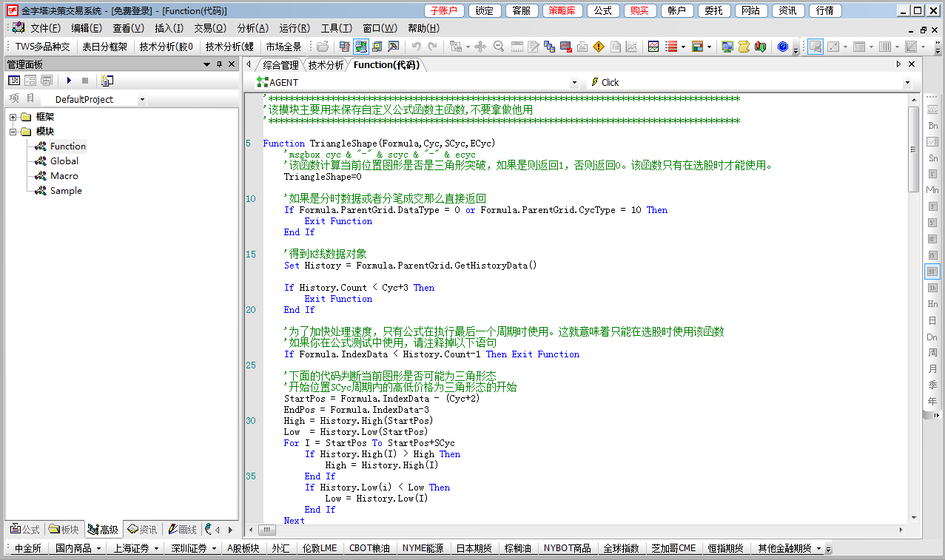945x560 pixels.
Task: Select the Macro module in tree
Action: [64, 176]
